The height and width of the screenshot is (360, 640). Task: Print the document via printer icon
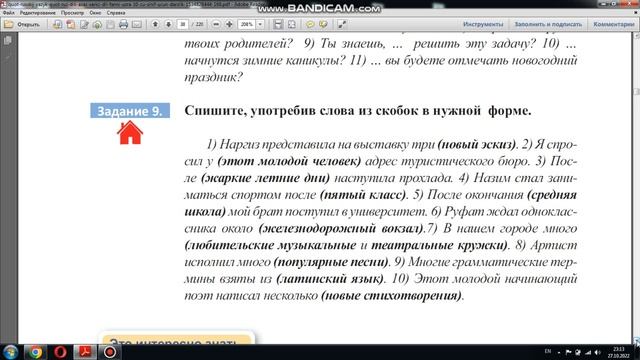click(123, 24)
